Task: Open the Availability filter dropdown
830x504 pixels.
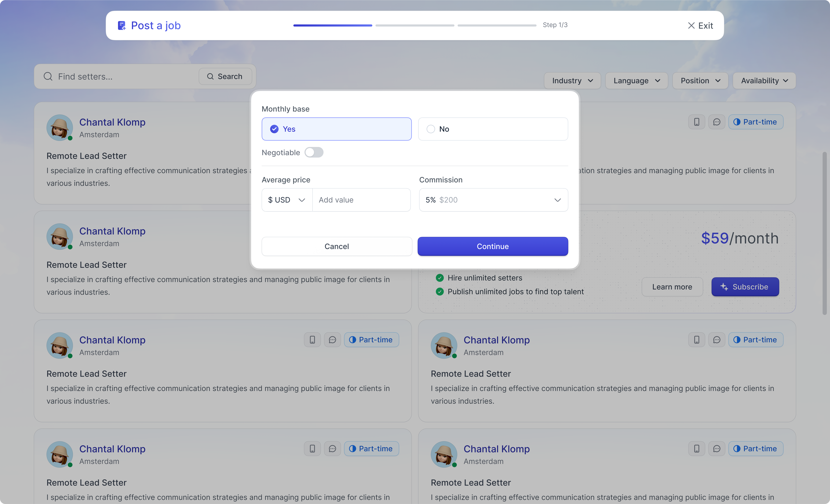Action: pyautogui.click(x=764, y=80)
